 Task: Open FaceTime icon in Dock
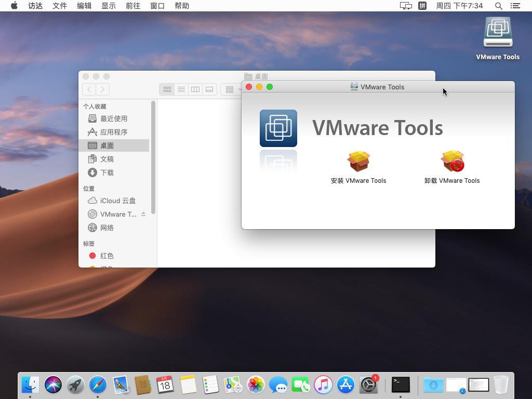[x=301, y=385]
